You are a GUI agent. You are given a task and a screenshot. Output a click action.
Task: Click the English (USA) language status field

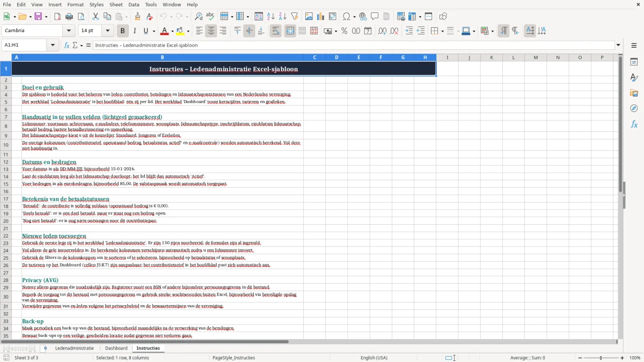[x=374, y=358]
